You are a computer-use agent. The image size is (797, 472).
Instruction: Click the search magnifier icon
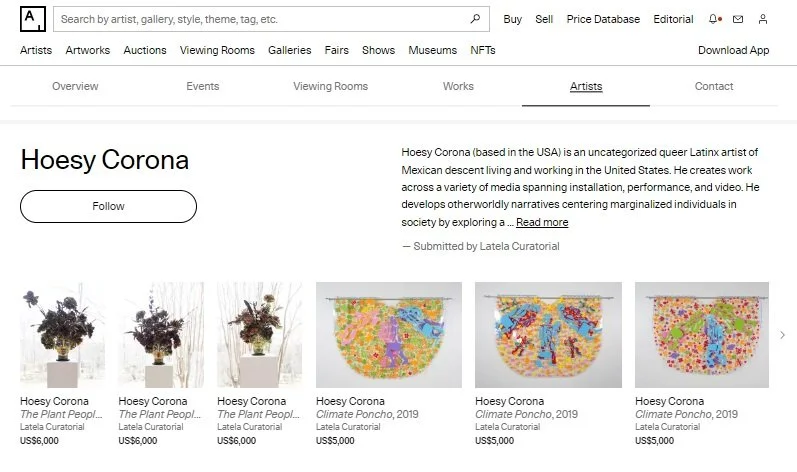[x=475, y=19]
